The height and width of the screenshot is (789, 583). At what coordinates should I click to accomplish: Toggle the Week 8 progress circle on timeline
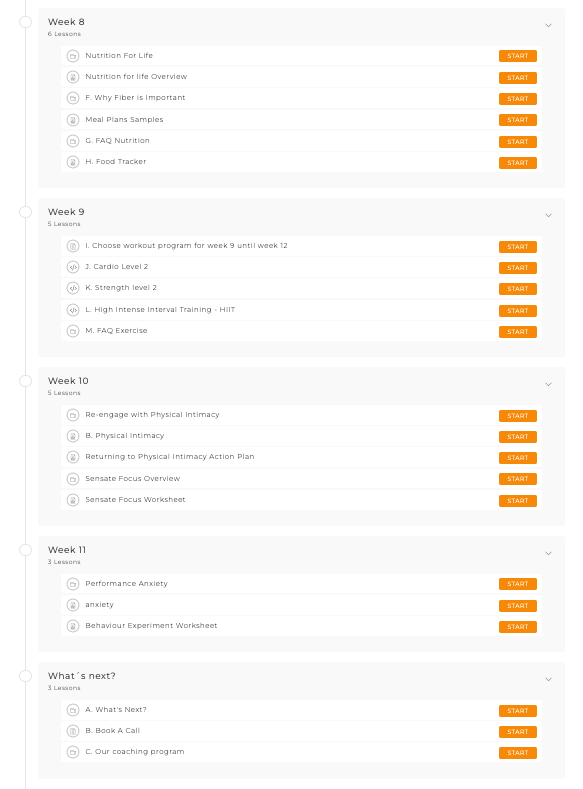click(25, 22)
